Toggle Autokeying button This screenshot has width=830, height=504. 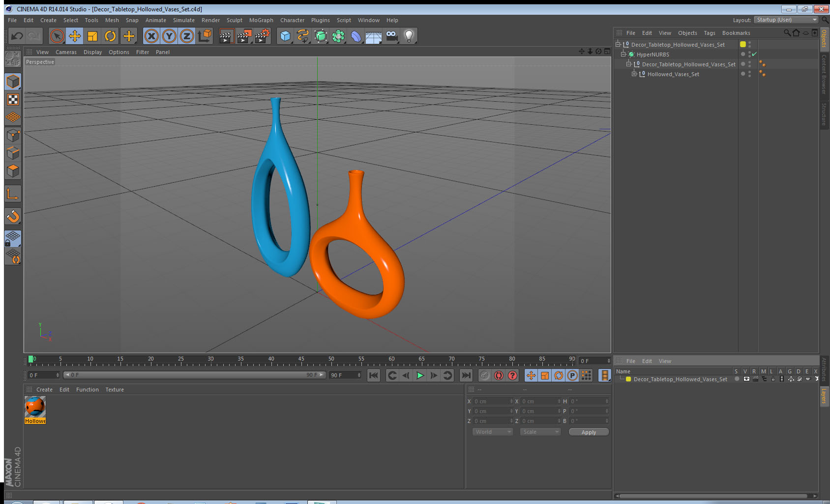tap(499, 375)
